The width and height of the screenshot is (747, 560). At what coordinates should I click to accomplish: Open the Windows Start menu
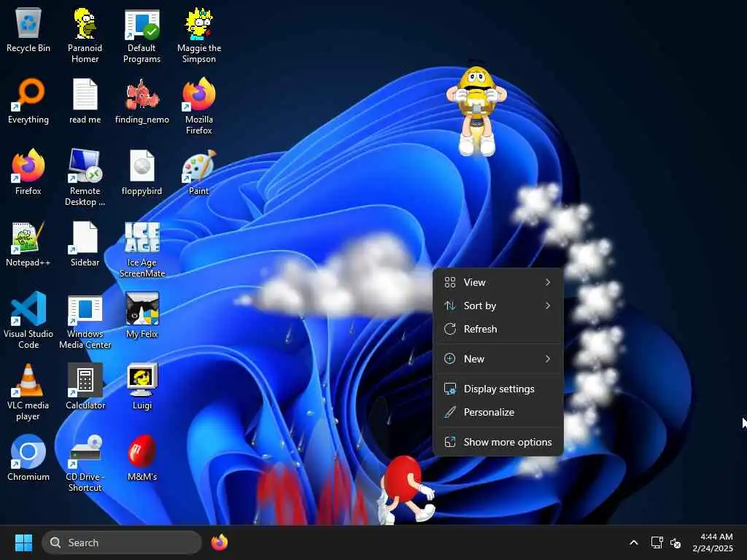(x=23, y=542)
